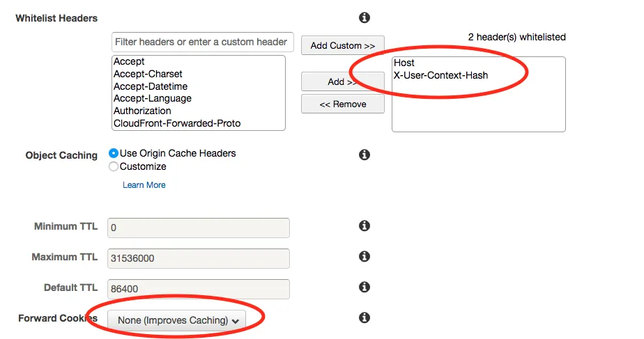Image resolution: width=644 pixels, height=339 pixels.
Task: Click the Maximum TTL info icon
Action: 364,257
